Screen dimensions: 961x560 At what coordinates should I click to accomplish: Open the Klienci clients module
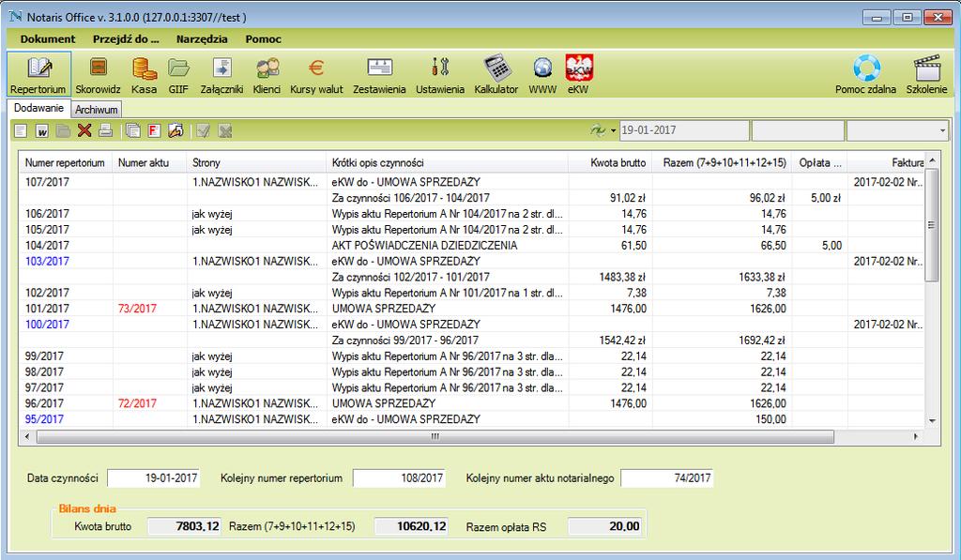pos(267,74)
